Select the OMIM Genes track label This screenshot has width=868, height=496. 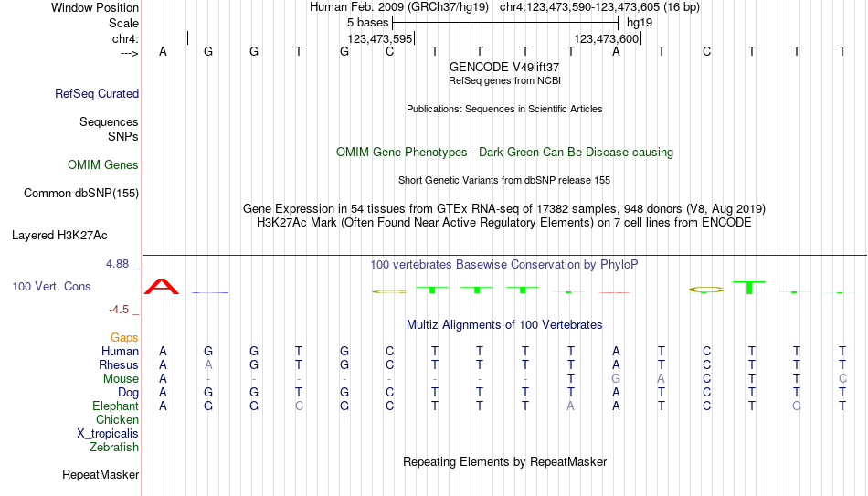(103, 165)
